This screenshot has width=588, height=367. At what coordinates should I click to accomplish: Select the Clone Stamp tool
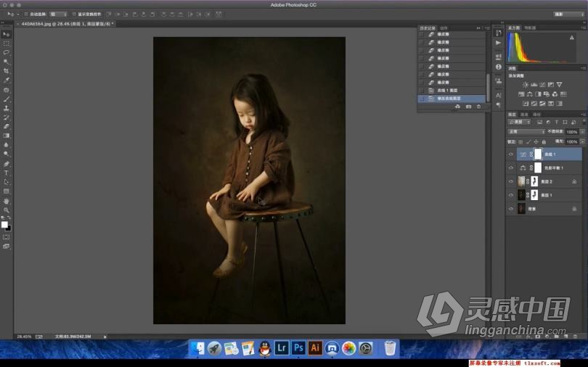(x=6, y=108)
